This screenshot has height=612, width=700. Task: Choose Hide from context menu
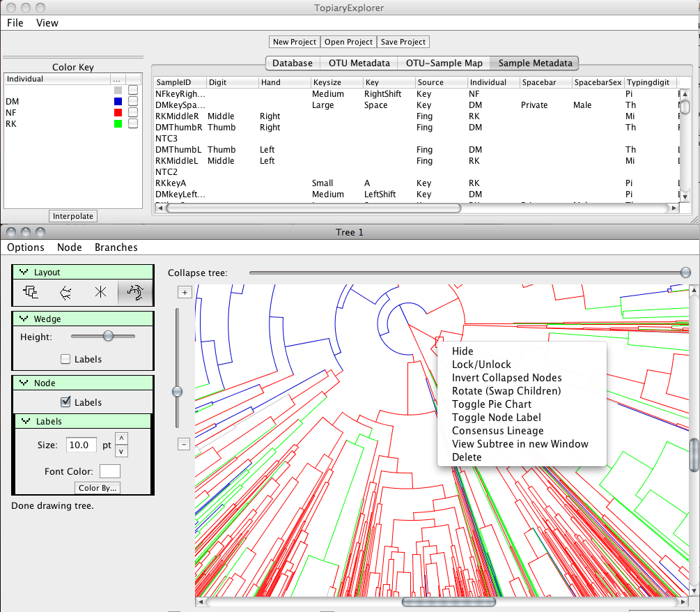point(522,351)
